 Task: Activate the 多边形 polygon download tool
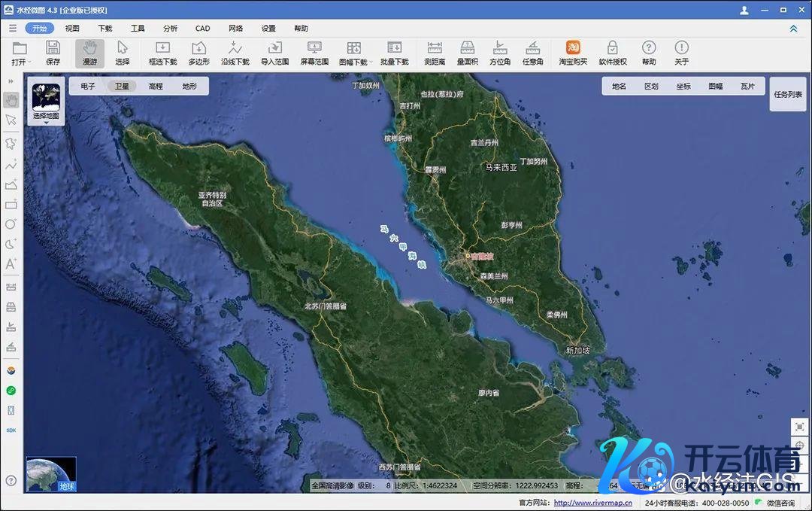(x=198, y=52)
